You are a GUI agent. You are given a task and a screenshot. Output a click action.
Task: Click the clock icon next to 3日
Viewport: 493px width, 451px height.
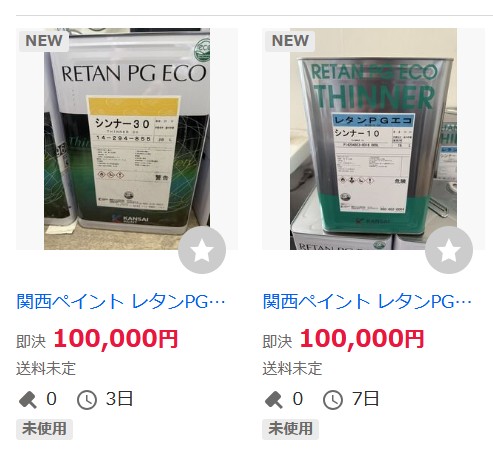[x=87, y=400]
